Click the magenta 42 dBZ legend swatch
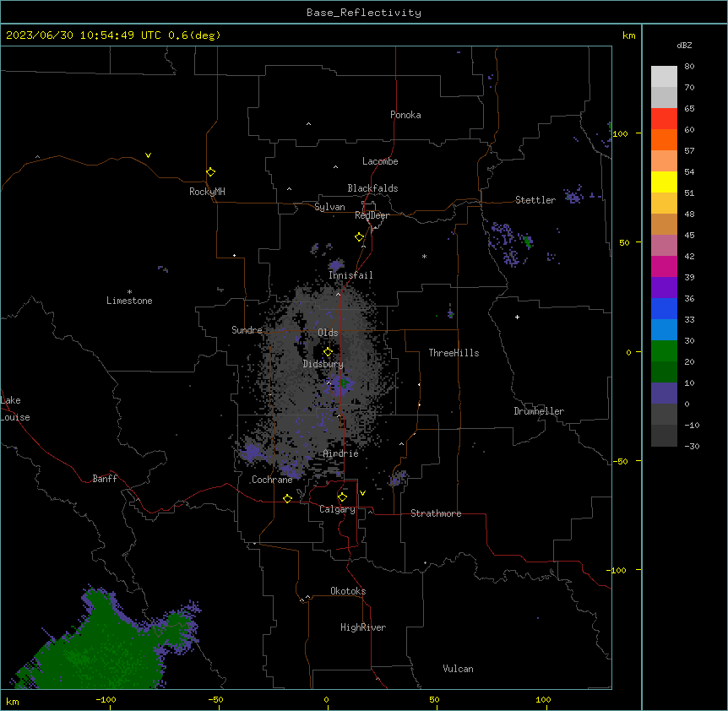This screenshot has height=711, width=728. coord(664,266)
